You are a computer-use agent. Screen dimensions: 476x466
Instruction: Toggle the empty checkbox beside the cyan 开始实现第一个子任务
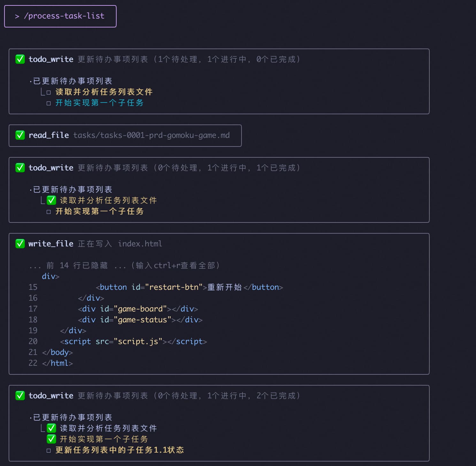point(49,103)
